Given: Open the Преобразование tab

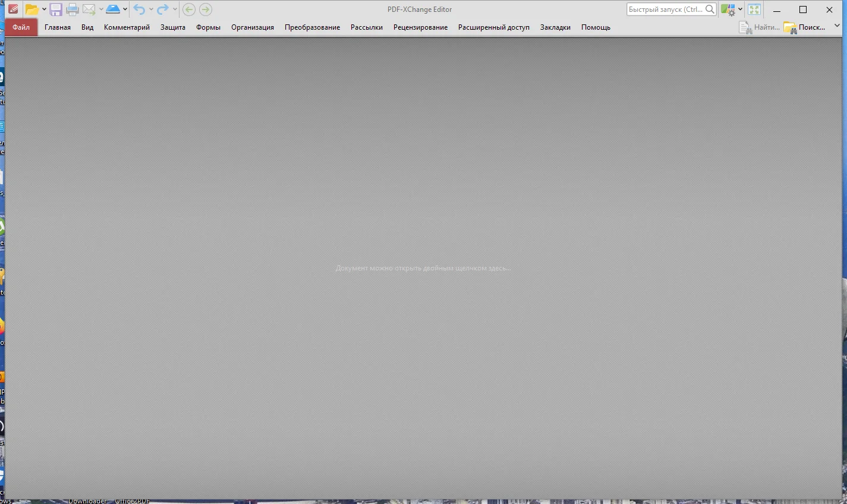Looking at the screenshot, I should click(312, 27).
